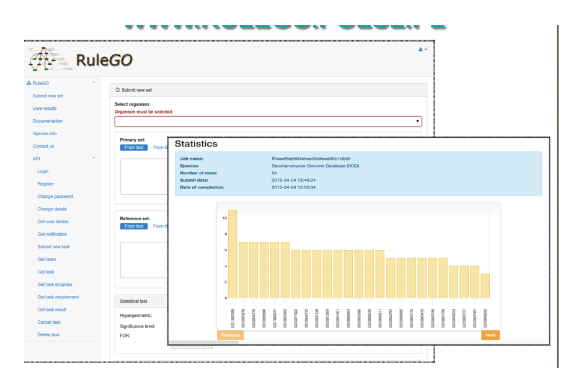Open Get task result entry
The height and width of the screenshot is (392, 576).
[52, 310]
